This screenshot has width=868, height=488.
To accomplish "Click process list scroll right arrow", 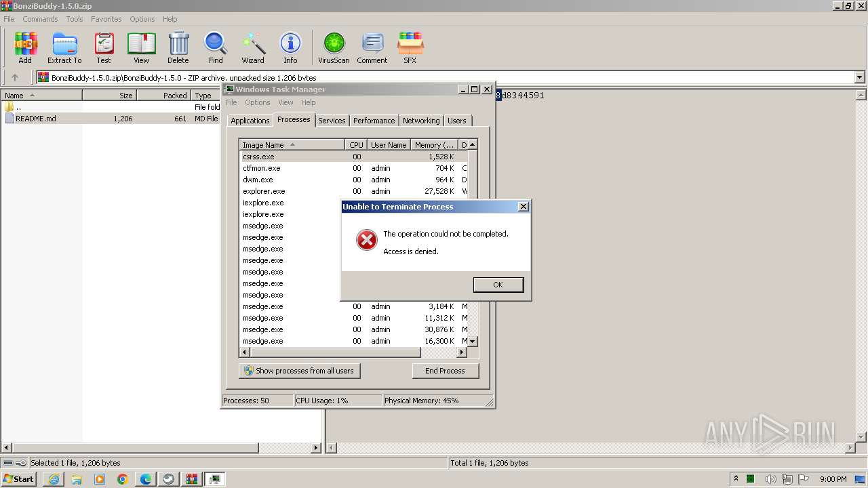I will click(x=462, y=352).
